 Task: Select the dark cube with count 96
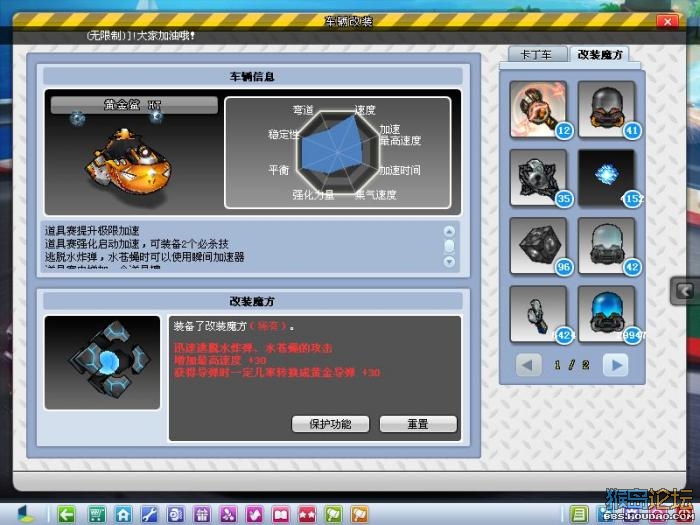point(538,246)
